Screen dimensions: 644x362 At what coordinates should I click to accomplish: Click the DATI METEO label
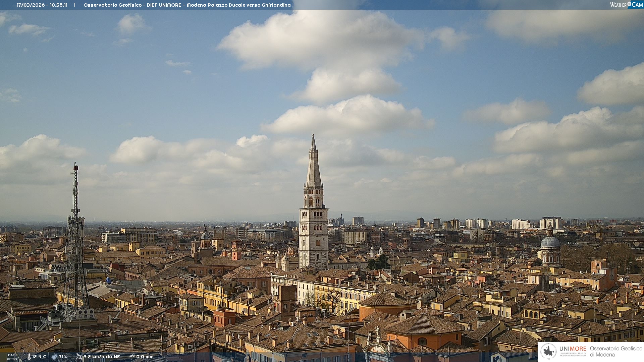coord(12,357)
